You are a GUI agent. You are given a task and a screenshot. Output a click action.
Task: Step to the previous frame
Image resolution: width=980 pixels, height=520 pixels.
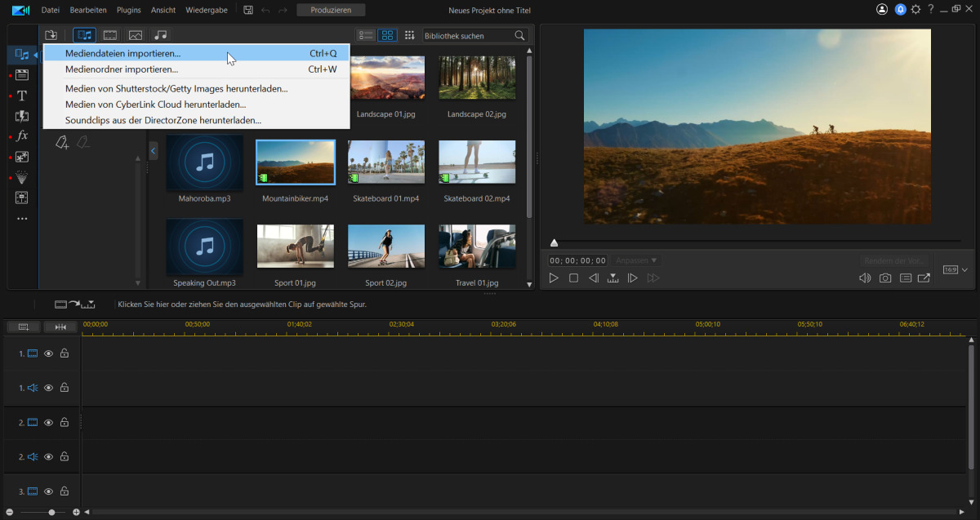594,278
